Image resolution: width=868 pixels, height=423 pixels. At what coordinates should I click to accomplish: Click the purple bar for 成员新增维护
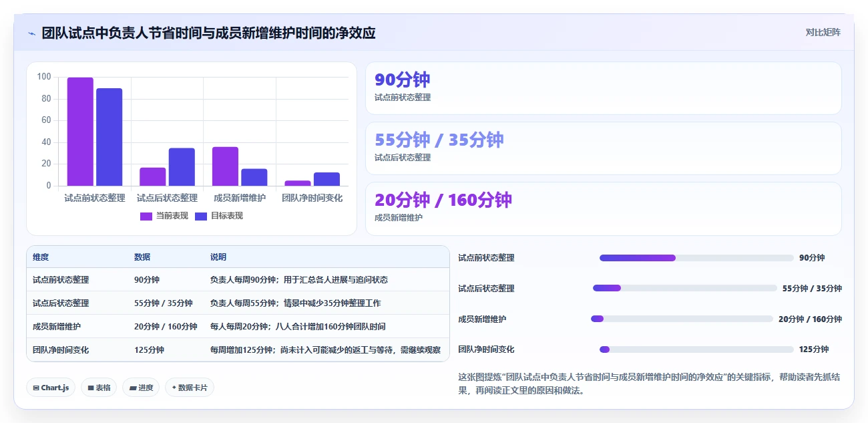(x=225, y=166)
